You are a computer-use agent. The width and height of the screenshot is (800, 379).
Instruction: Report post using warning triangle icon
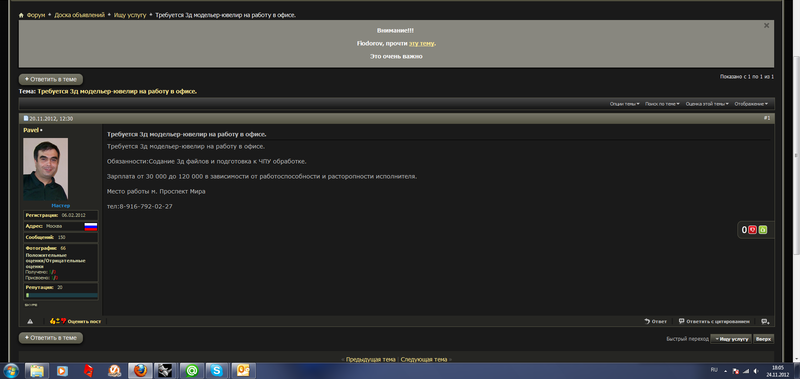pyautogui.click(x=30, y=321)
